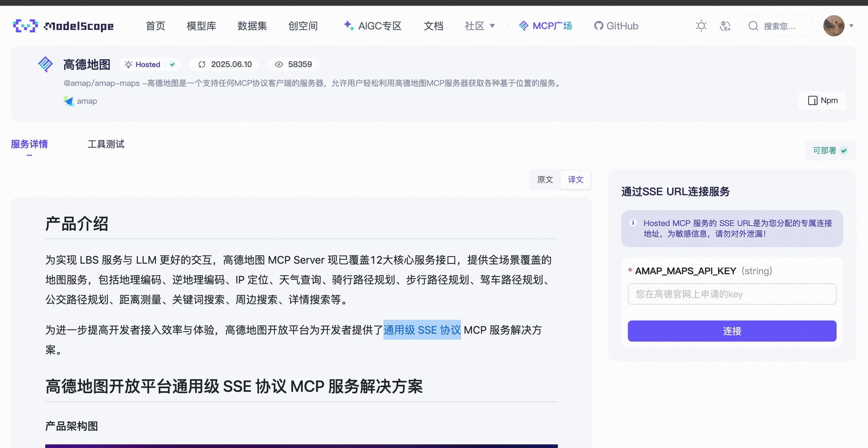Open the 模型库 nav item
This screenshot has height=448, width=868.
[201, 26]
